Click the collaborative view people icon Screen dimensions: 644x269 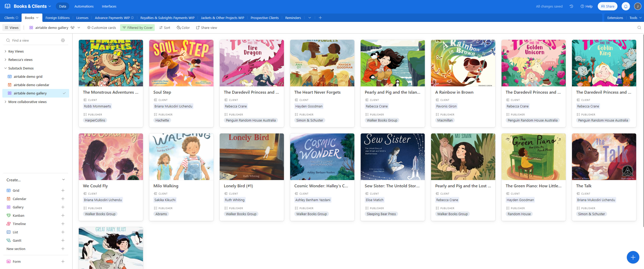click(73, 28)
